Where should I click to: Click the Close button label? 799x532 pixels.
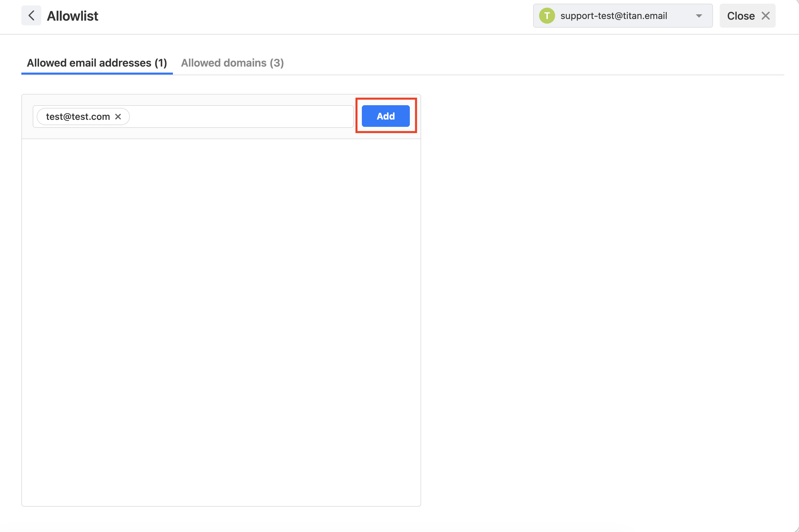click(x=741, y=16)
